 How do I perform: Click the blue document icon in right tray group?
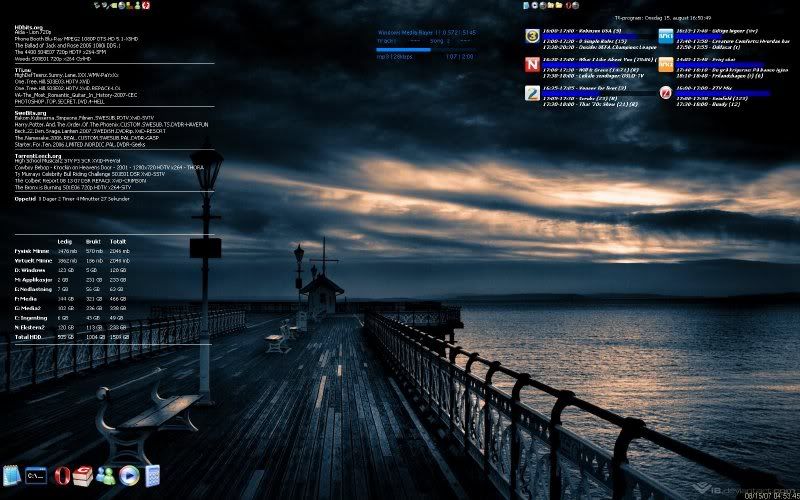pos(526,6)
